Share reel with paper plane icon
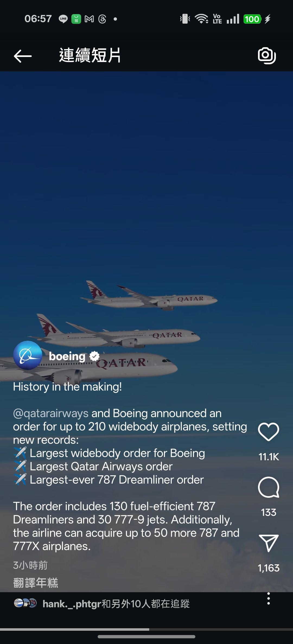293x644 pixels. click(269, 543)
